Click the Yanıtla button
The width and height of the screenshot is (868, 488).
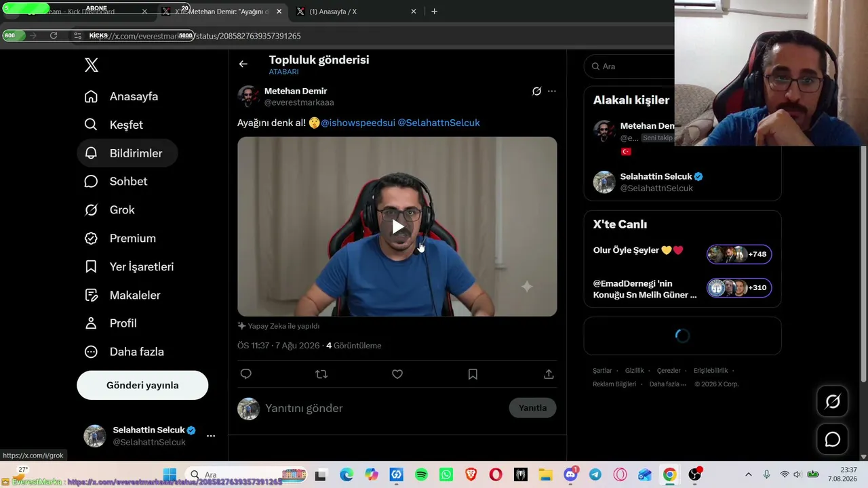coord(532,408)
